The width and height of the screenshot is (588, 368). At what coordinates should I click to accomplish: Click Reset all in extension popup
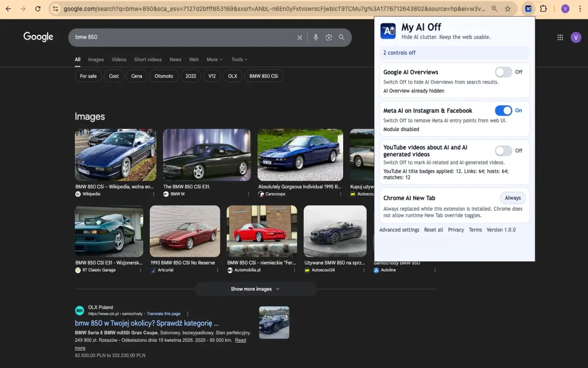click(x=434, y=230)
